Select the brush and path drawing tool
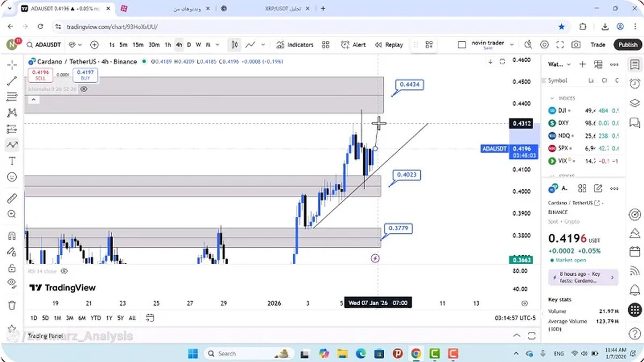Viewport: 644px width, 362px height. pyautogui.click(x=12, y=145)
